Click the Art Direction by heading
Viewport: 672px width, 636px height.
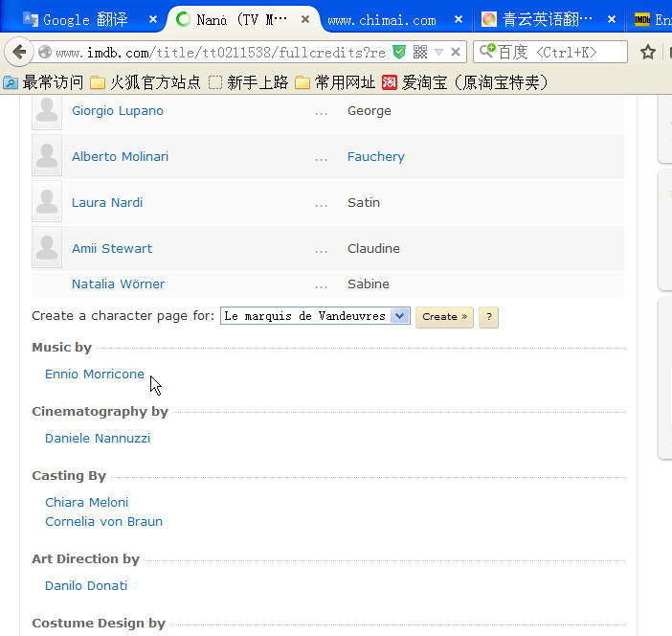coord(86,559)
